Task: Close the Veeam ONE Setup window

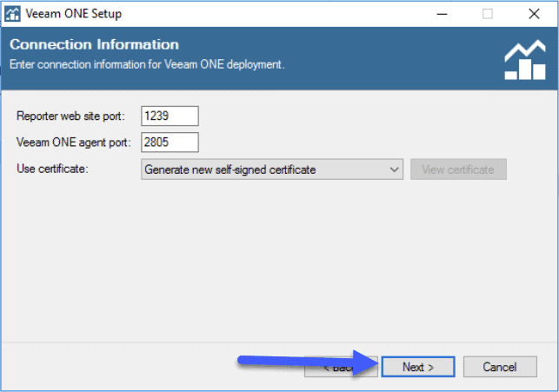Action: pos(534,14)
